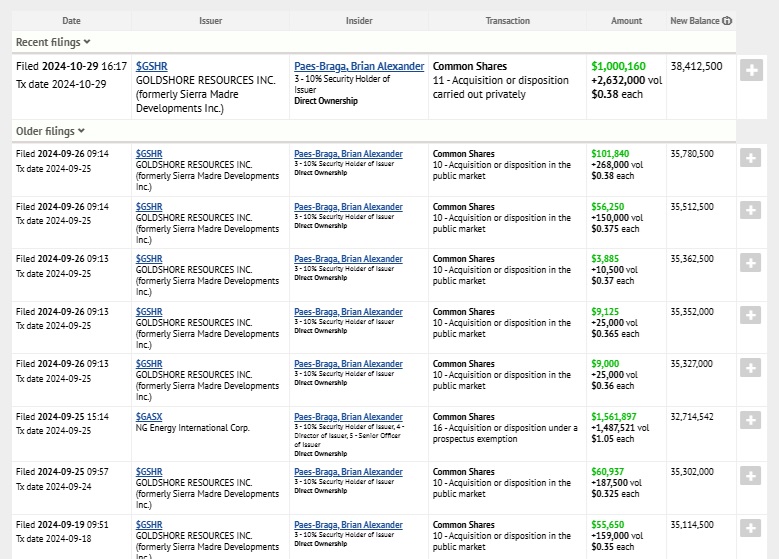Expand the plus icon for the $56,250 filing
The width and height of the screenshot is (779, 559).
[x=750, y=210]
